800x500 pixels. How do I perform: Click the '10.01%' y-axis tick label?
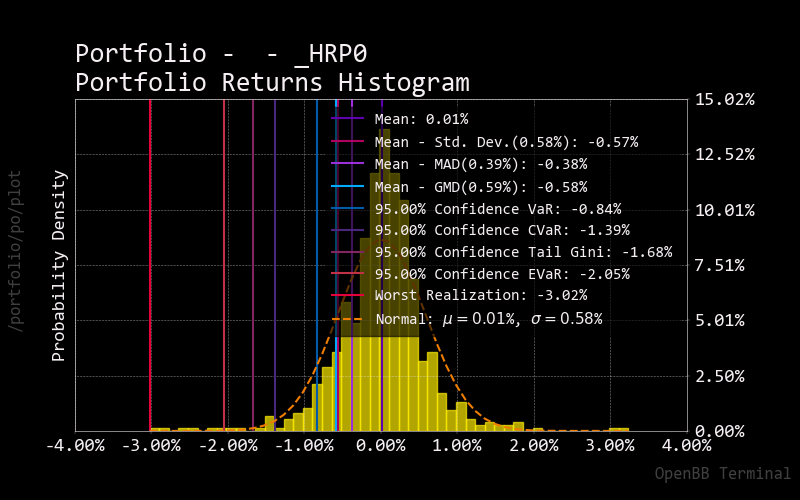724,210
